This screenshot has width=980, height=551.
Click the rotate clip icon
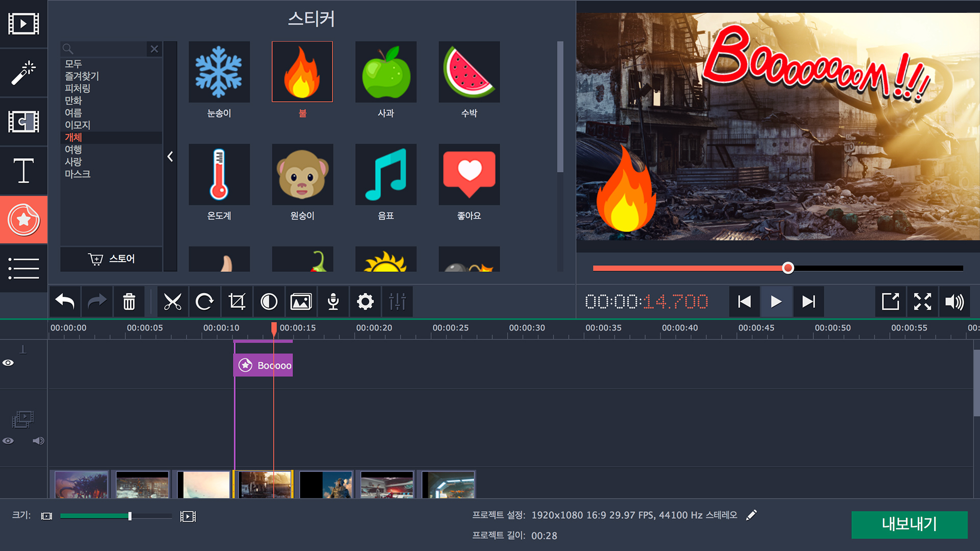click(205, 302)
